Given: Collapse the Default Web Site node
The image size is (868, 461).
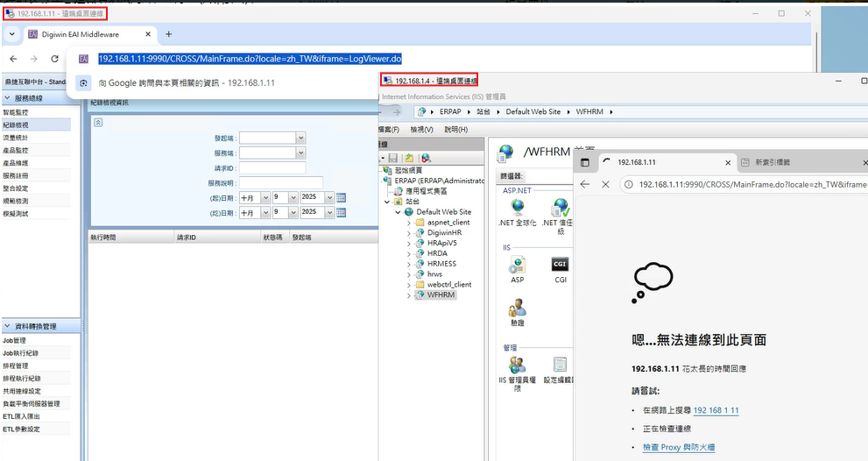Looking at the screenshot, I should pos(399,212).
